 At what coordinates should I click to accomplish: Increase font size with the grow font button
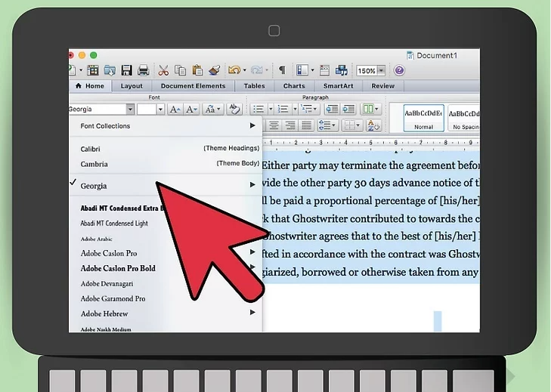coord(175,110)
